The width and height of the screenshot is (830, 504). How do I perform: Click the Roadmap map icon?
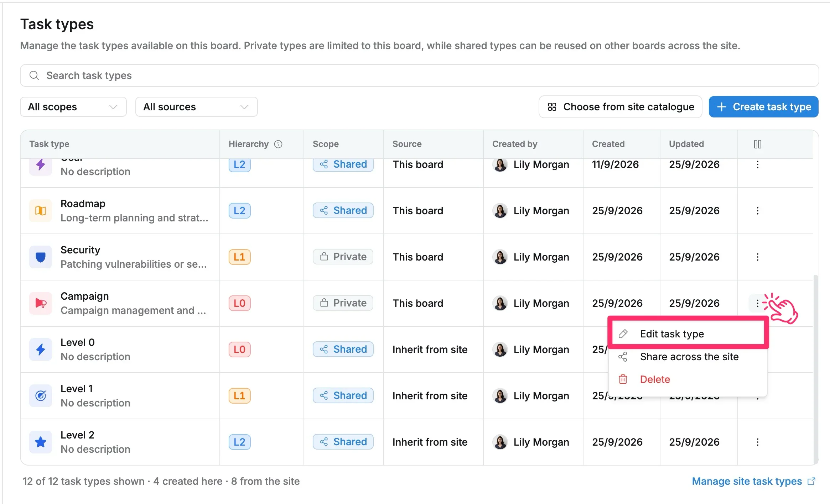coord(41,211)
